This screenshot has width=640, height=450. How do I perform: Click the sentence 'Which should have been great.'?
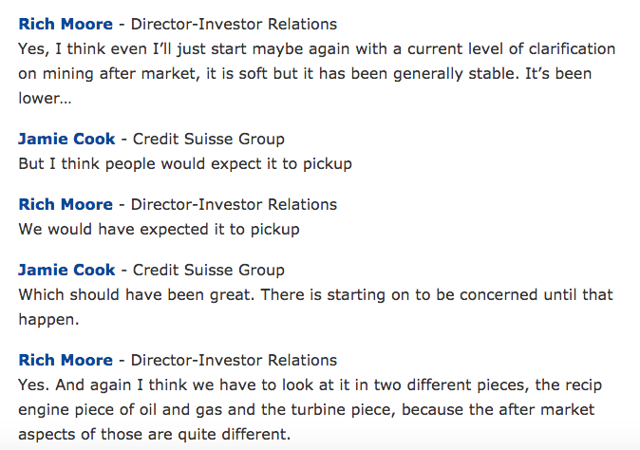(x=137, y=295)
